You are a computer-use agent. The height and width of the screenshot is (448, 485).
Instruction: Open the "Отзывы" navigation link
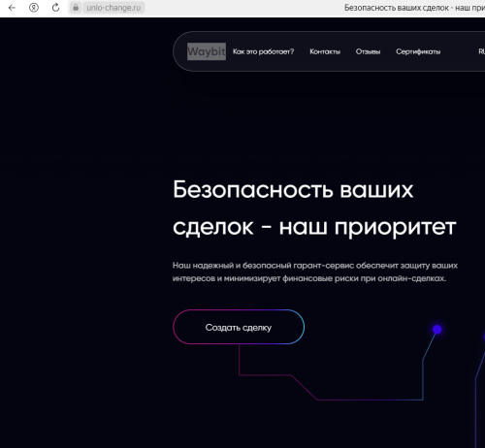(x=368, y=51)
